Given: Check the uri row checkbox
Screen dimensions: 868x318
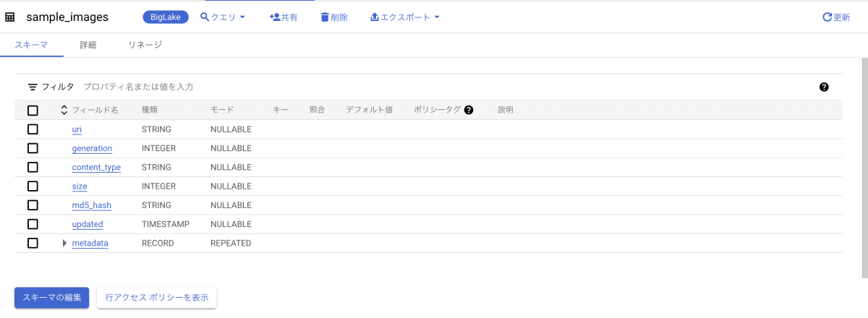Looking at the screenshot, I should (x=33, y=129).
